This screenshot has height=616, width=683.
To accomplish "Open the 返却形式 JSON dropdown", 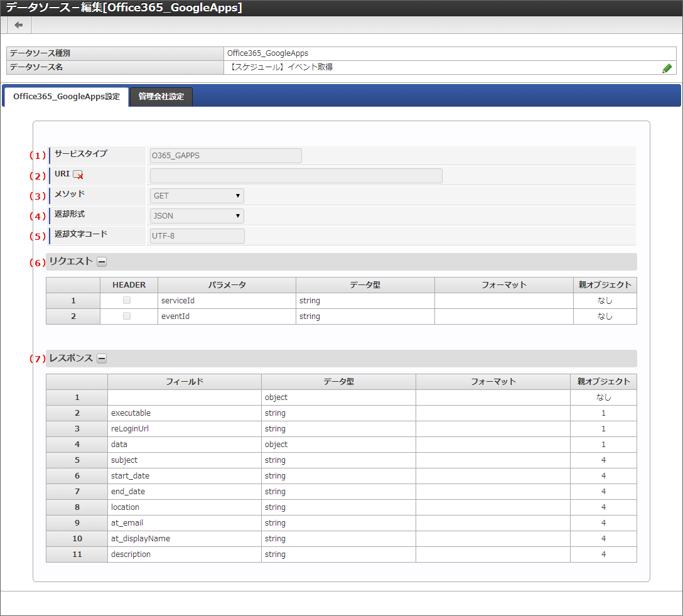I will click(x=197, y=216).
